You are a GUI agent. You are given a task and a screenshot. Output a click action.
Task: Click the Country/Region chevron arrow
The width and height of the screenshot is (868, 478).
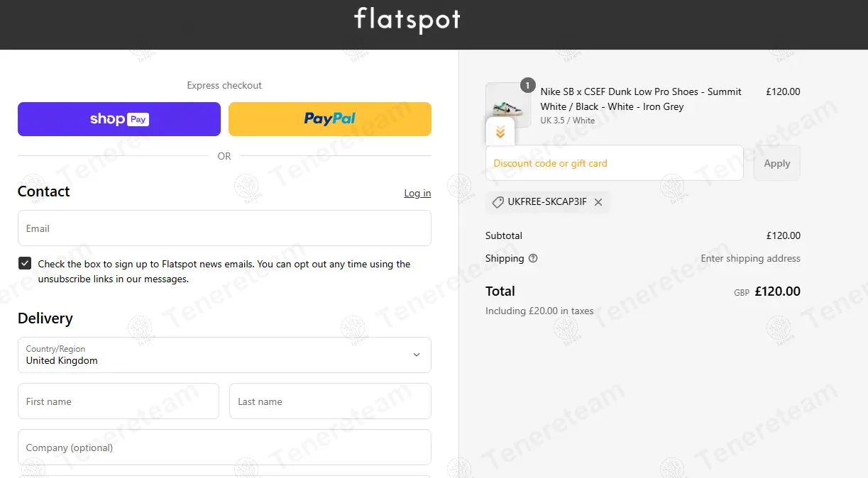pos(417,355)
